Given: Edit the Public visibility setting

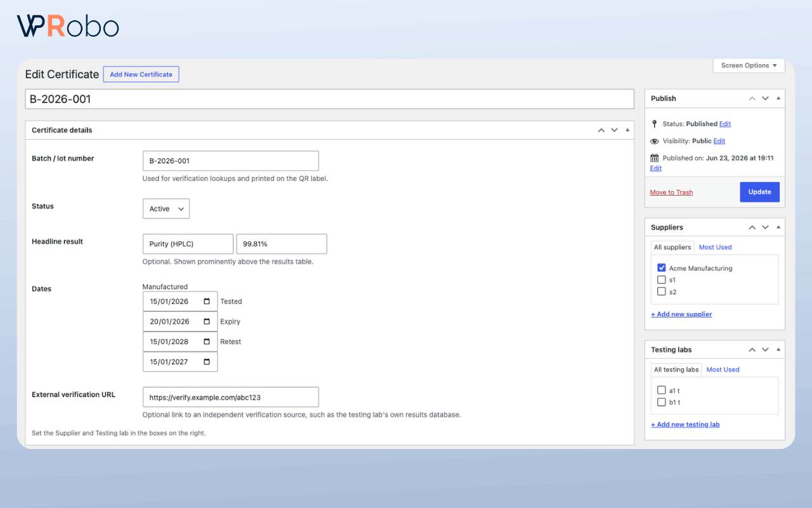Looking at the screenshot, I should (719, 141).
